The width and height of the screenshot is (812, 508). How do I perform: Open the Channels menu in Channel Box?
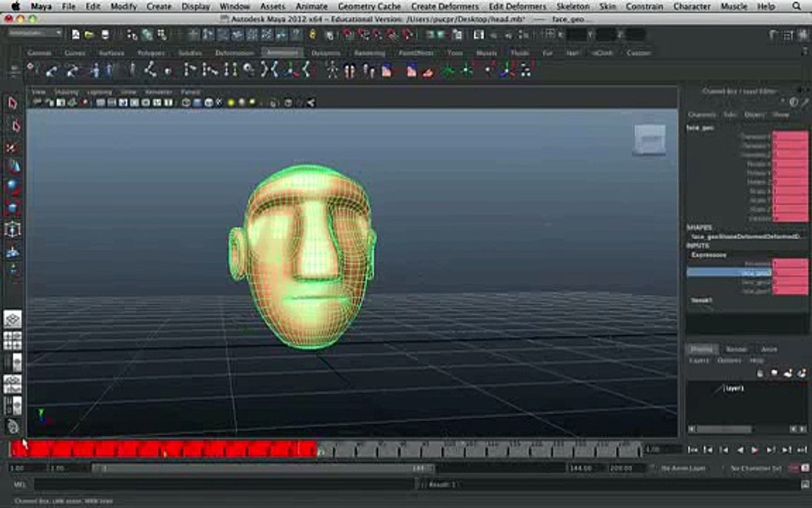702,114
